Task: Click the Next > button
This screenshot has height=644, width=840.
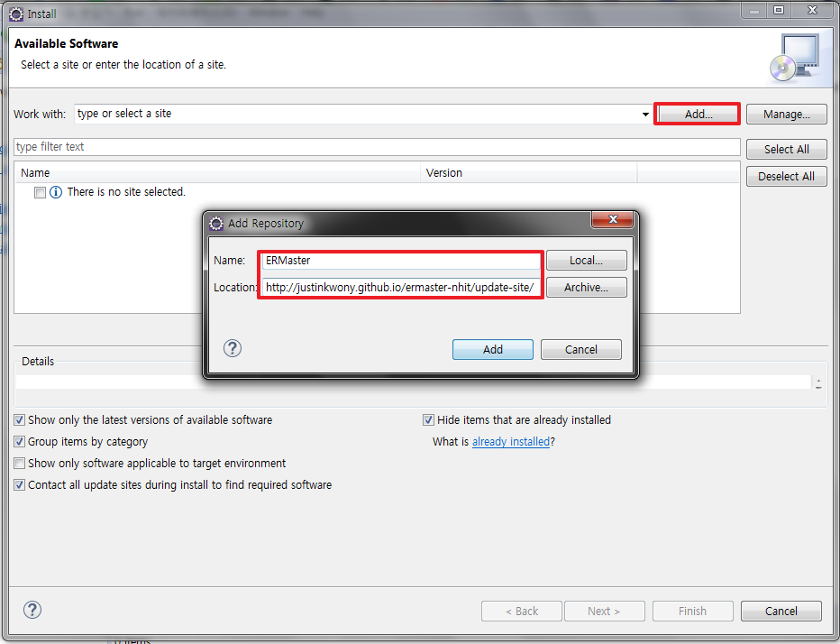Action: tap(604, 611)
